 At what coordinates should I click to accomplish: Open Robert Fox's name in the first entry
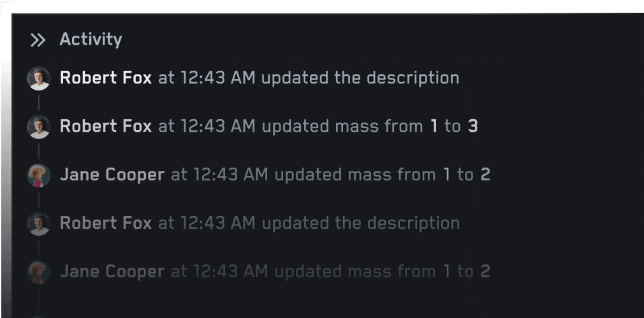click(x=106, y=78)
